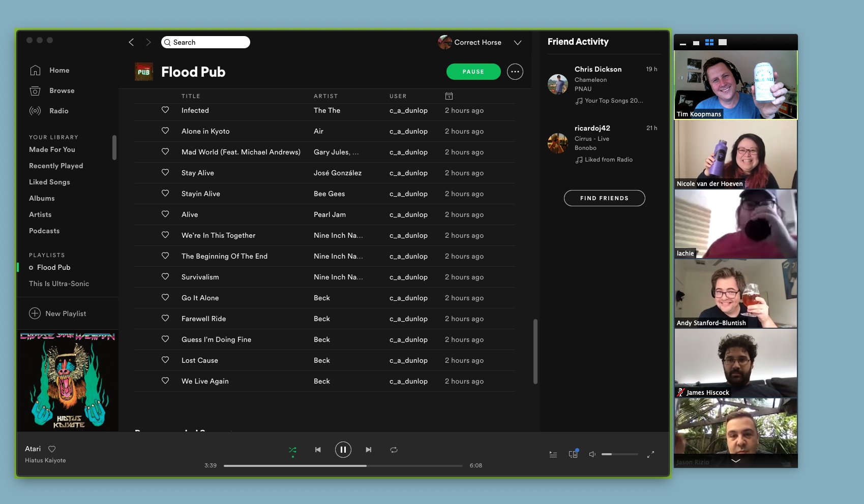Open Chris Dickson's profile name link
The image size is (864, 504).
598,69
